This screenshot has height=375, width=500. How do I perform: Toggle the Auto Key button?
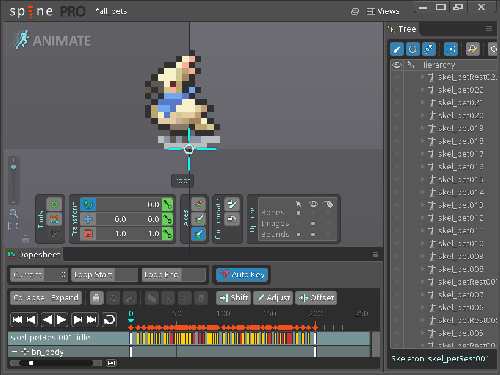point(242,275)
